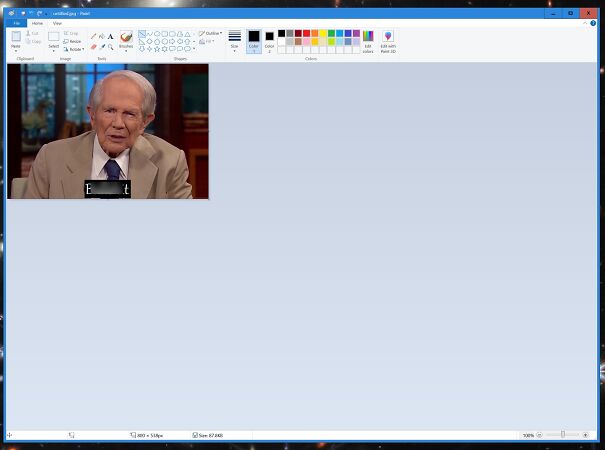This screenshot has width=605, height=450.
Task: Choose the Text tool
Action: (110, 36)
